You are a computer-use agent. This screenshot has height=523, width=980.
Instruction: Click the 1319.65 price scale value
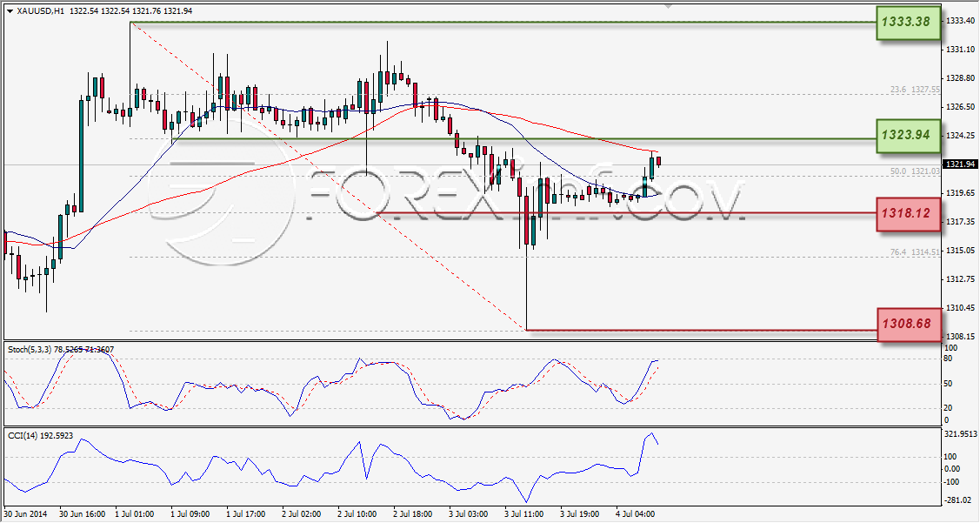959,192
